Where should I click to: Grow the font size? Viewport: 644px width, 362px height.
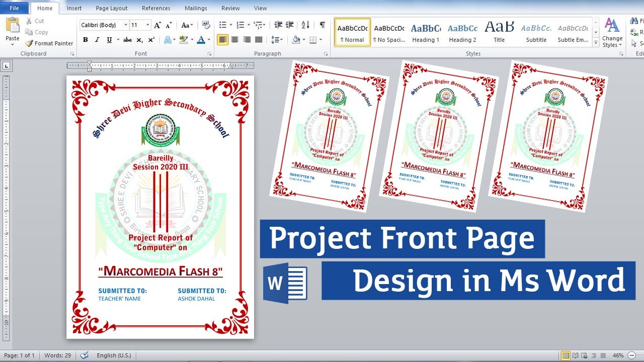[x=158, y=25]
